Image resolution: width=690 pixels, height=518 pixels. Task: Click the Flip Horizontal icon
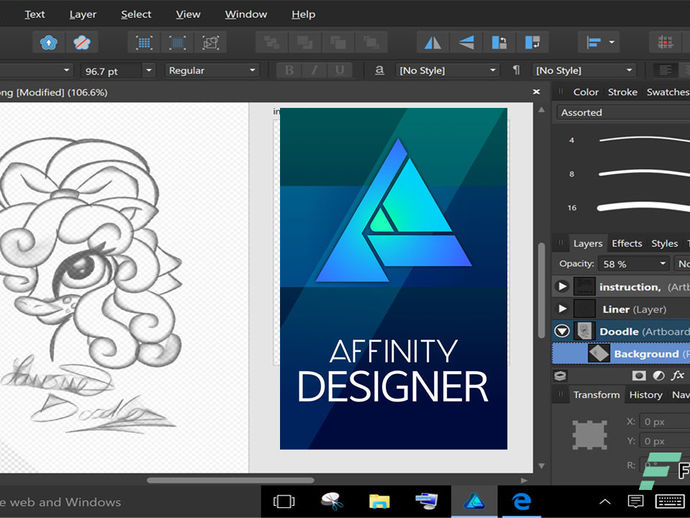click(433, 43)
